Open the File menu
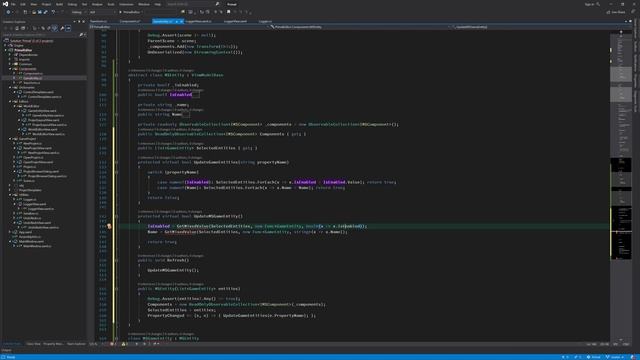This screenshot has width=640, height=360. point(13,4)
